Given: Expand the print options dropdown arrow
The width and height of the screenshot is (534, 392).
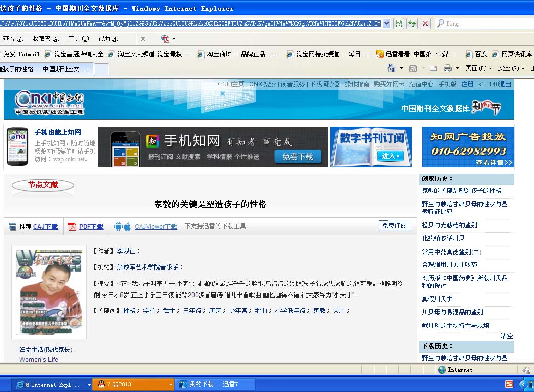Looking at the screenshot, I should pos(458,68).
